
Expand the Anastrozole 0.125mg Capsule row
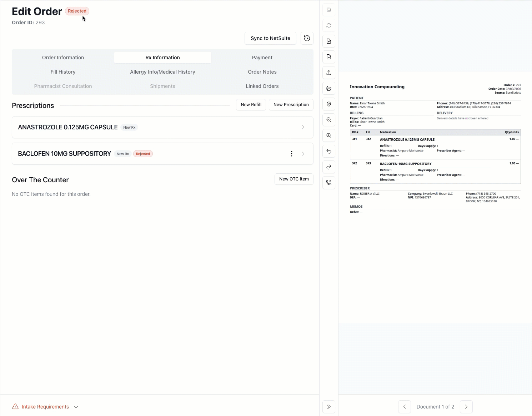pyautogui.click(x=303, y=127)
